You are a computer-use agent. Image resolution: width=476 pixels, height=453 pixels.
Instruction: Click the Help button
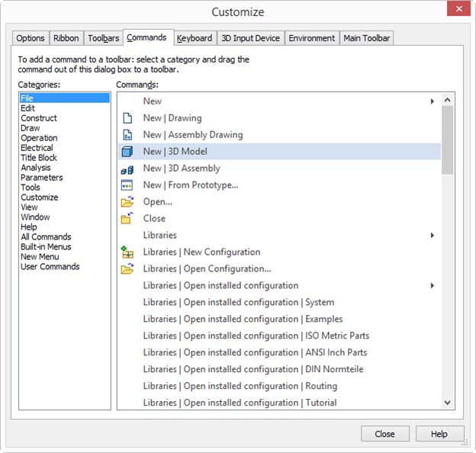pyautogui.click(x=439, y=434)
